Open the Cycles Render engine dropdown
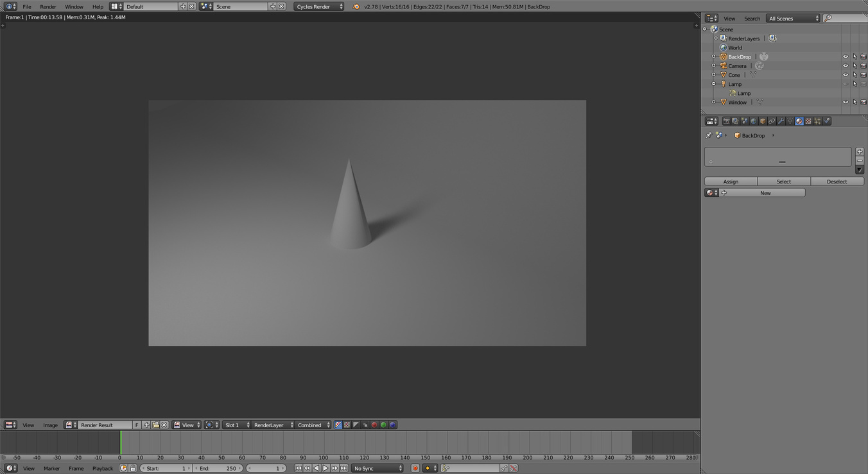868x474 pixels. [319, 6]
